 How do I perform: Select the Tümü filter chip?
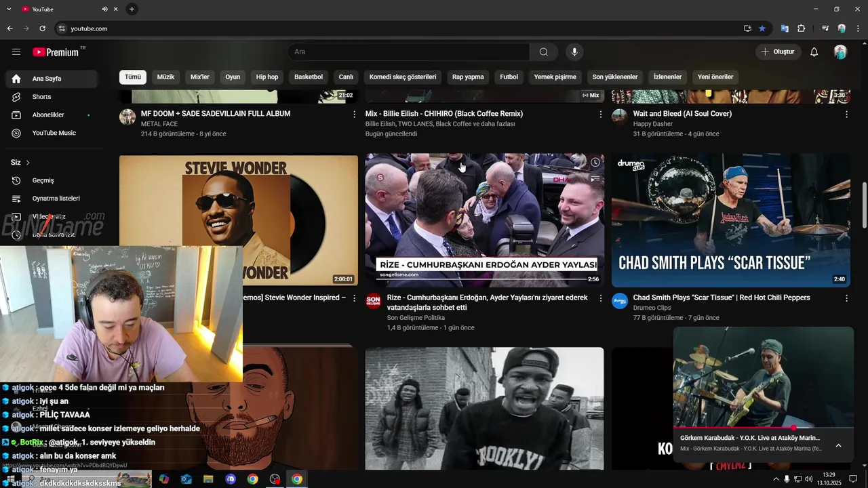point(133,77)
